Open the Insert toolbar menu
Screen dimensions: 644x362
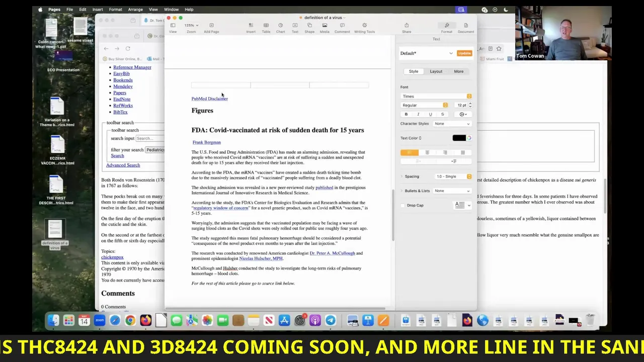pyautogui.click(x=251, y=28)
